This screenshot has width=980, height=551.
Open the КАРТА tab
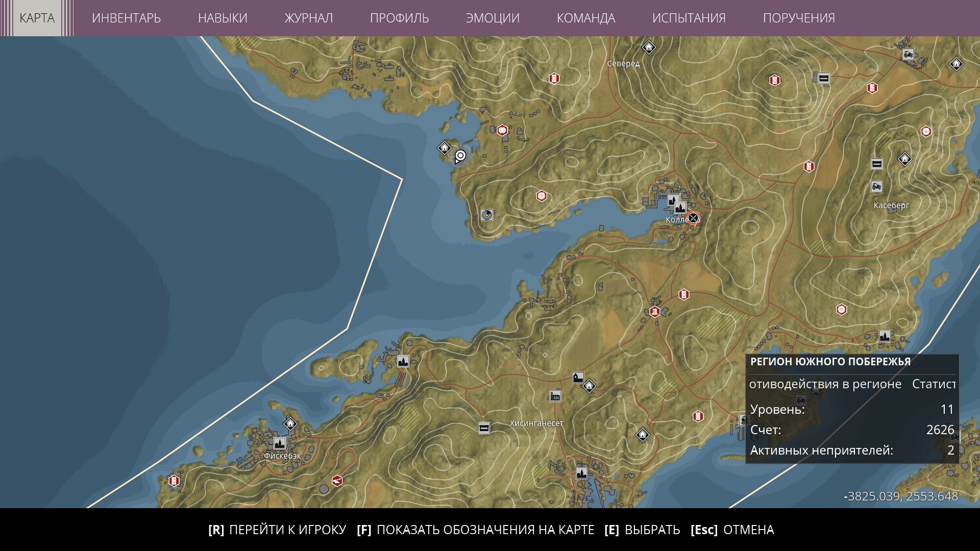37,18
